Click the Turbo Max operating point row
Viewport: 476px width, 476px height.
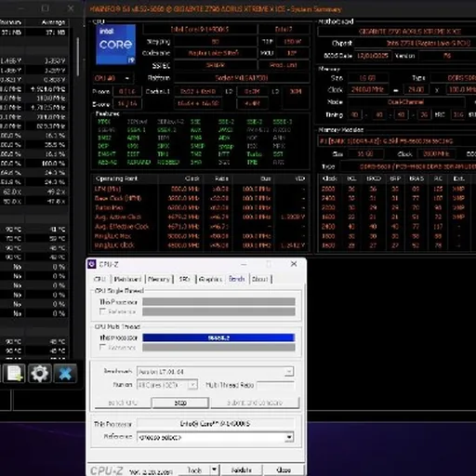pos(200,207)
